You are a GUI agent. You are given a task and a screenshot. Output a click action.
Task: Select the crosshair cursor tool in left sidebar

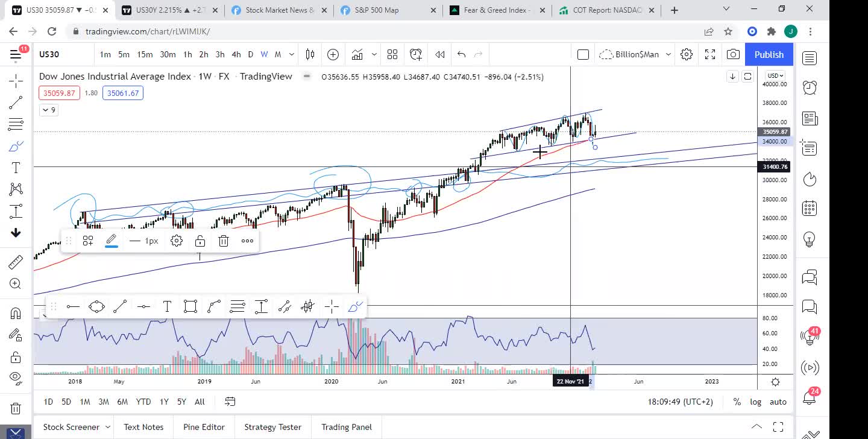16,80
